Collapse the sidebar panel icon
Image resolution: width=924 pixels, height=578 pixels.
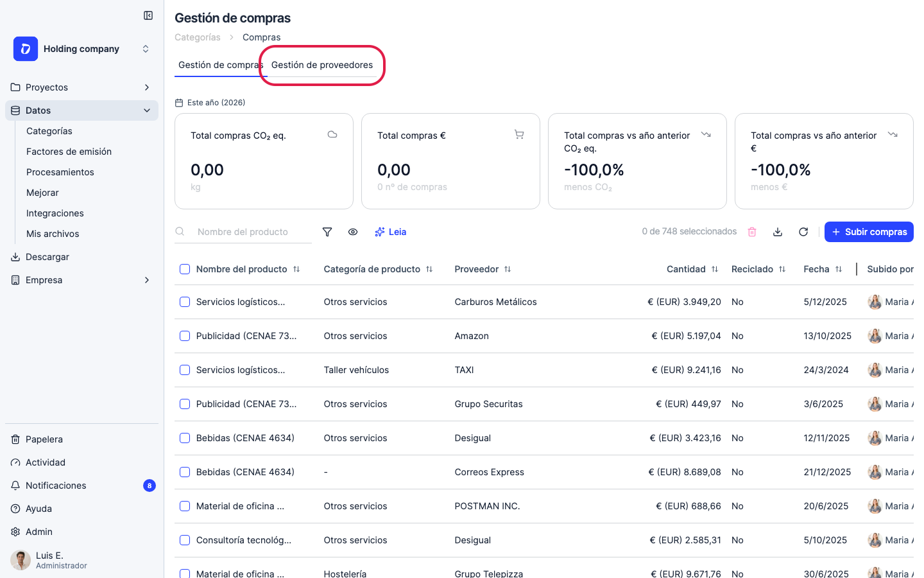pos(148,15)
